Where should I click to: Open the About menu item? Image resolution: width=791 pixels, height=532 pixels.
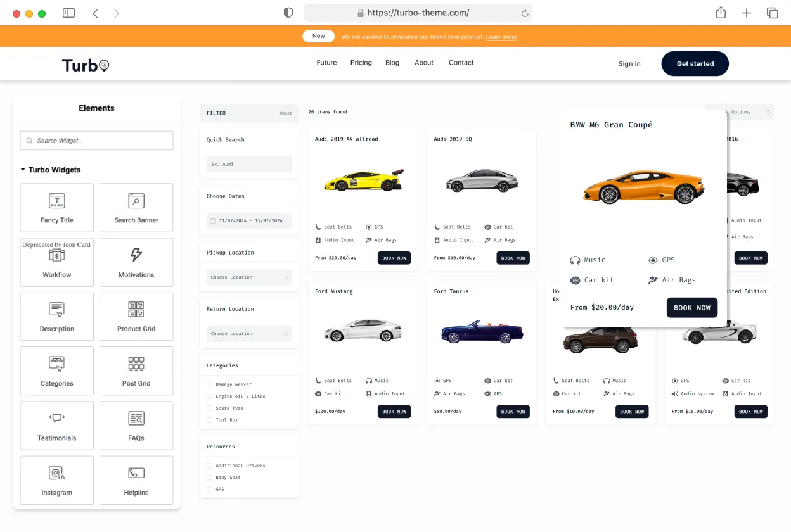point(424,63)
